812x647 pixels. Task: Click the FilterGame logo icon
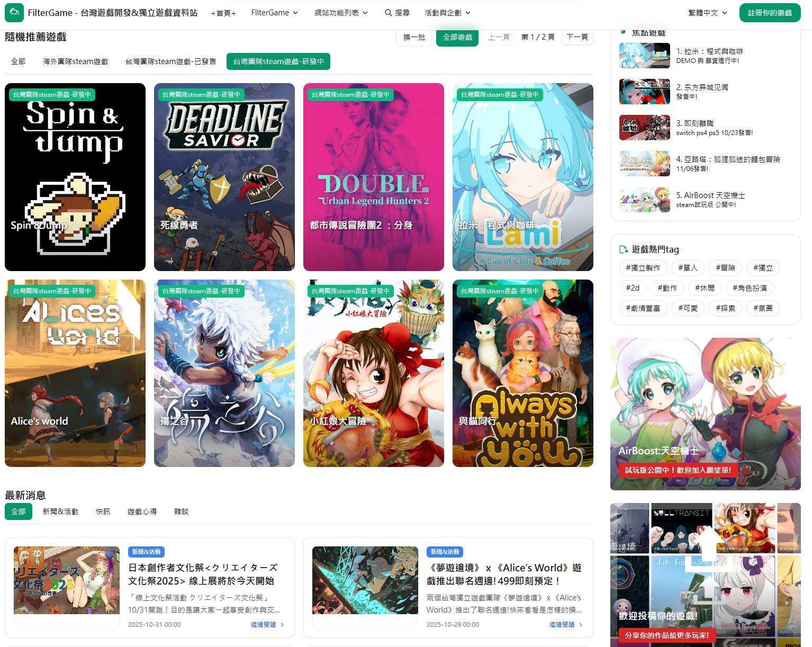pyautogui.click(x=14, y=13)
